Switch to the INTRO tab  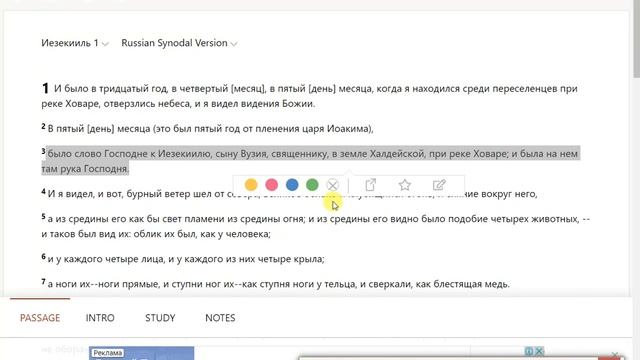point(100,318)
